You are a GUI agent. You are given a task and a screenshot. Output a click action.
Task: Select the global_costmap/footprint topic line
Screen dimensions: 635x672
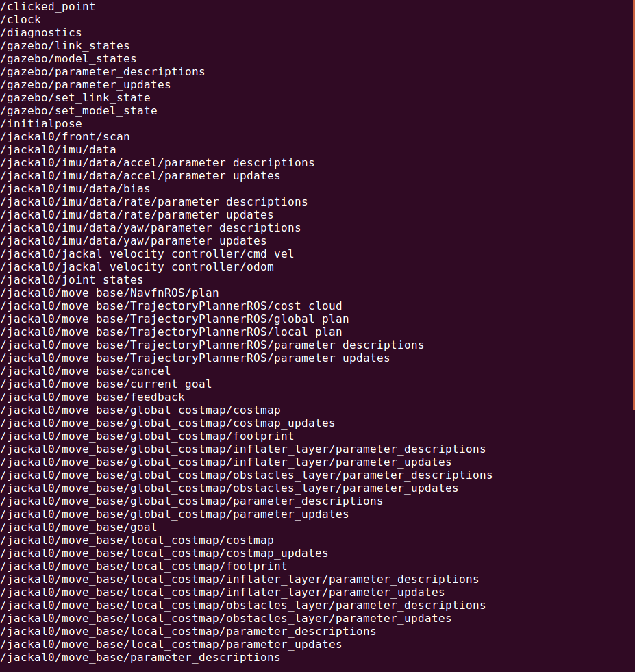pos(147,436)
